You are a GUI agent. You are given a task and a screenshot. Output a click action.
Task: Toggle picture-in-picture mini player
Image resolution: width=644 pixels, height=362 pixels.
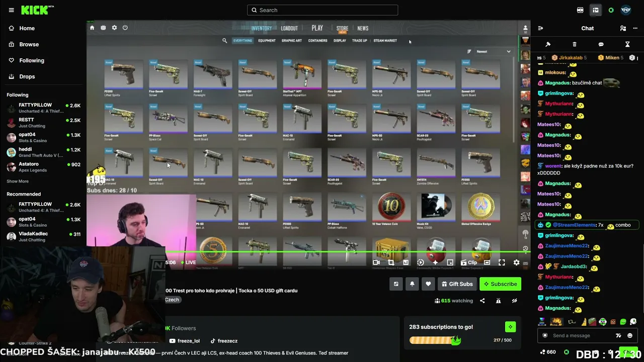coord(450,262)
